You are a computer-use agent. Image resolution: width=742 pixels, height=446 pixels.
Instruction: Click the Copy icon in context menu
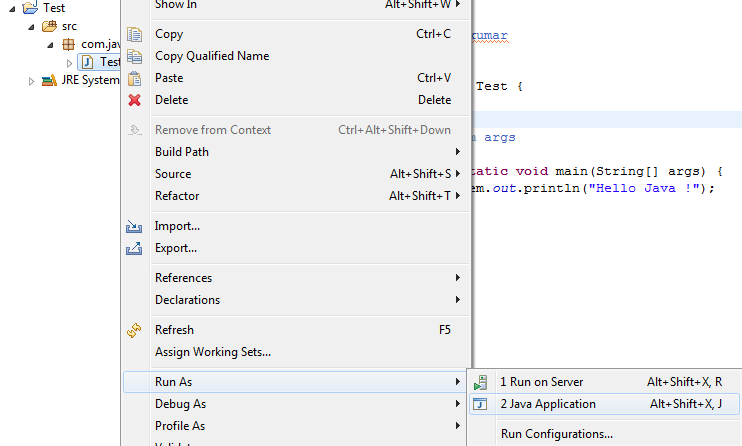[x=134, y=34]
